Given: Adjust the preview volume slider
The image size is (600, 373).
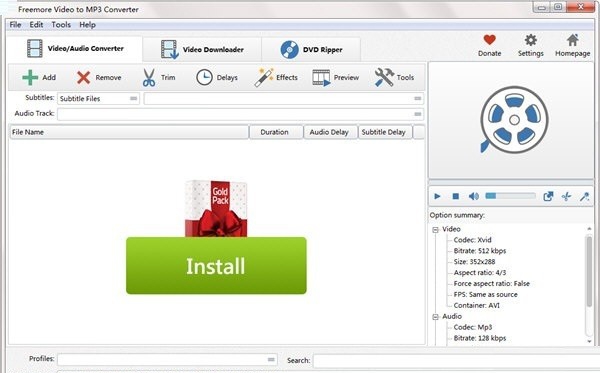Looking at the screenshot, I should 510,196.
